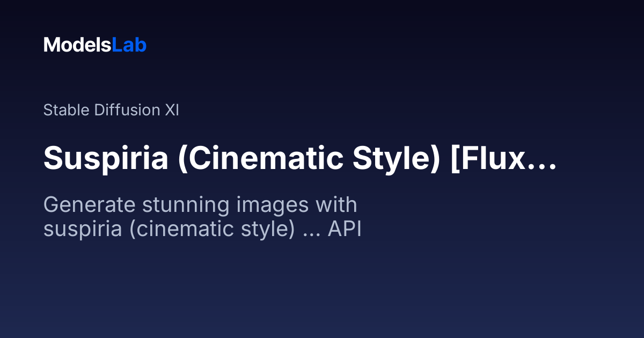Click the "Generate stunning images with" line
Image resolution: width=644 pixels, height=338 pixels.
pos(200,205)
